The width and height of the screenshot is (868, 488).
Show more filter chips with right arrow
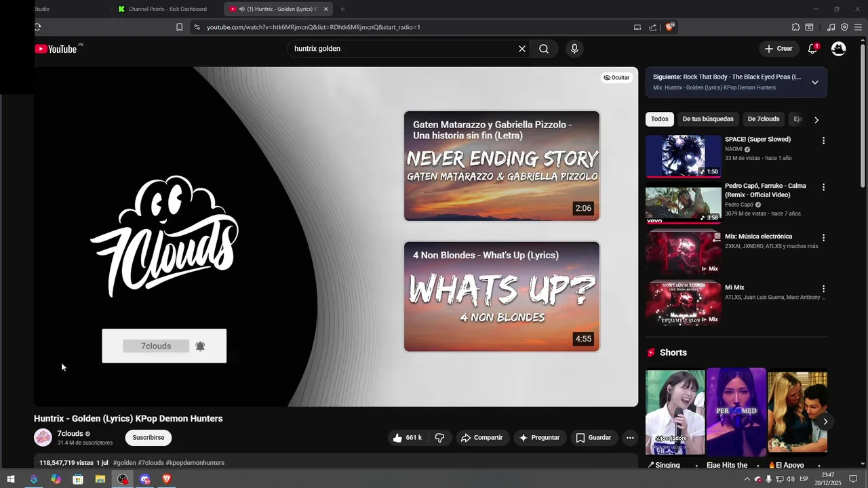tap(816, 119)
